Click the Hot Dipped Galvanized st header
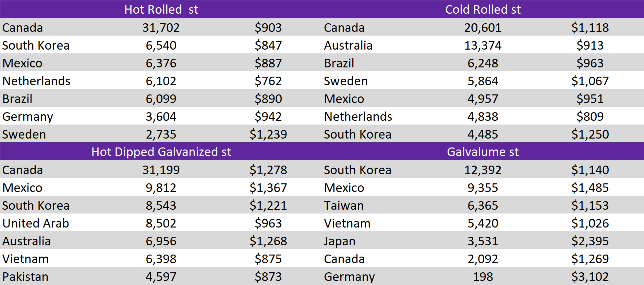 tap(161, 152)
